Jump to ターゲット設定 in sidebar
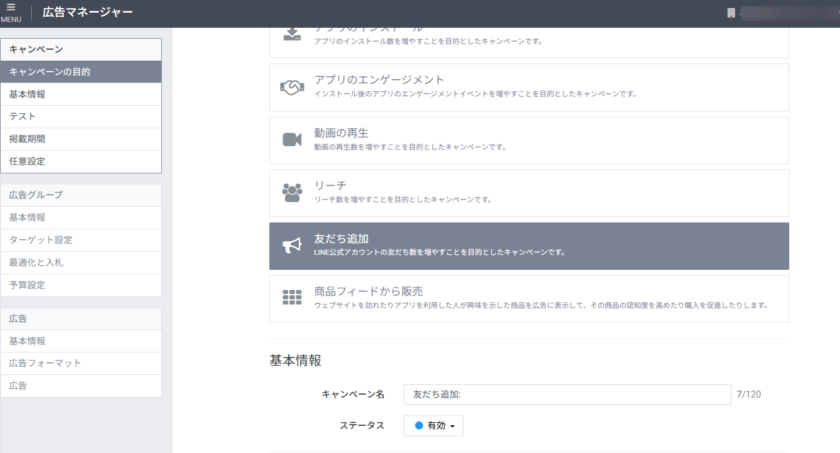This screenshot has height=453, width=840. coord(80,240)
